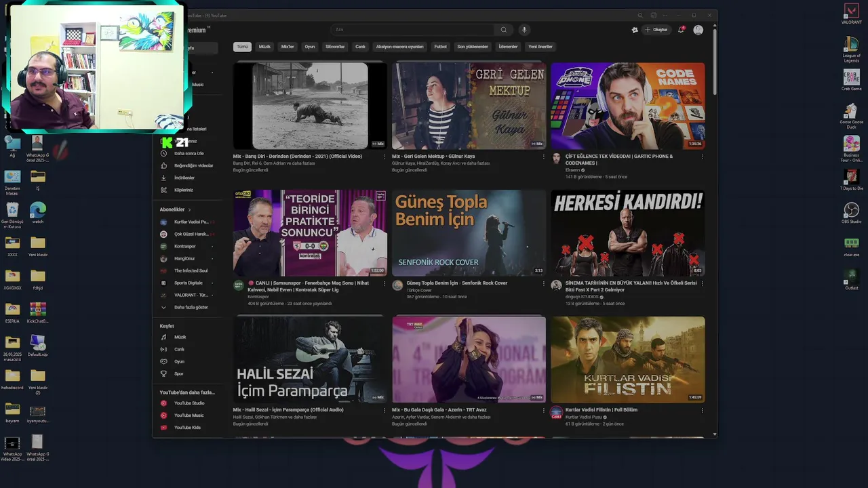Focus the Ara search field
Viewport: 868px width, 488px height.
pos(413,30)
